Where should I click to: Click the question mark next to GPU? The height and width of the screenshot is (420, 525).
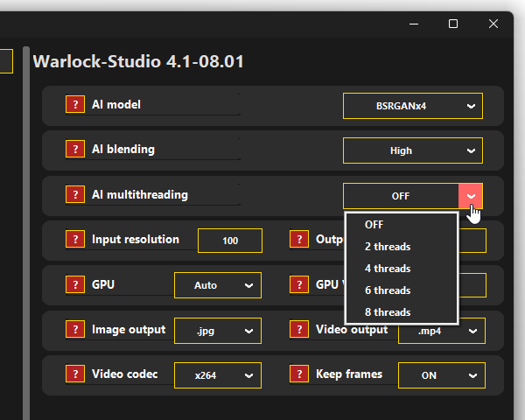pos(75,285)
